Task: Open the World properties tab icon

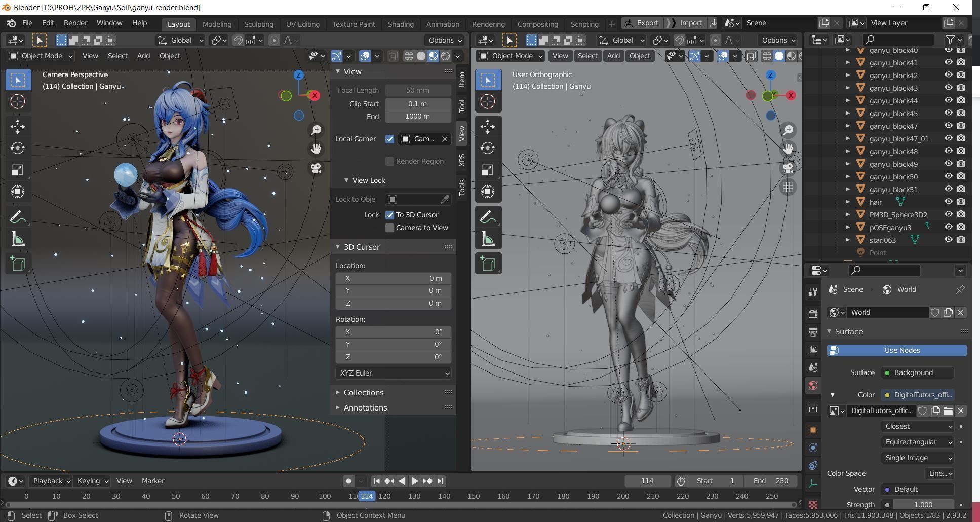Action: (x=813, y=386)
